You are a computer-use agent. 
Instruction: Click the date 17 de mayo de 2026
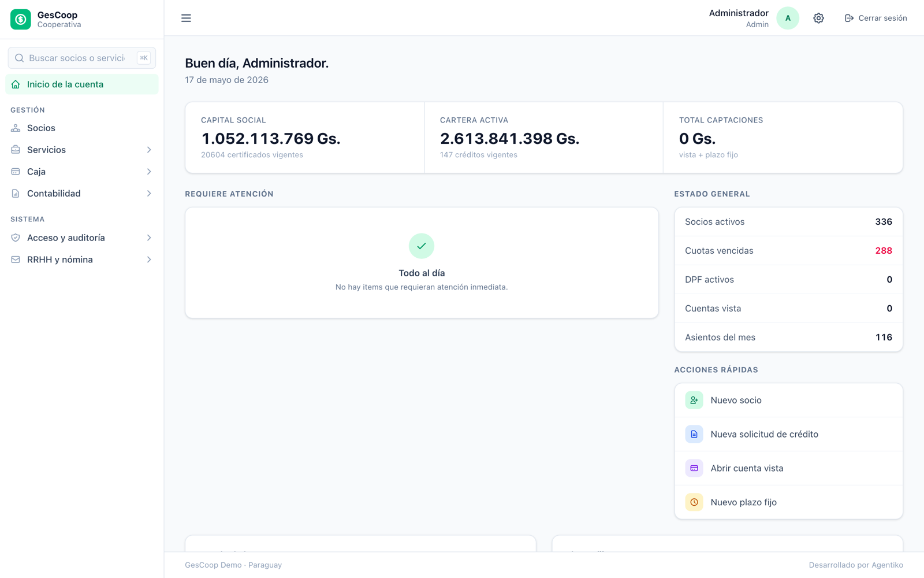click(x=226, y=80)
